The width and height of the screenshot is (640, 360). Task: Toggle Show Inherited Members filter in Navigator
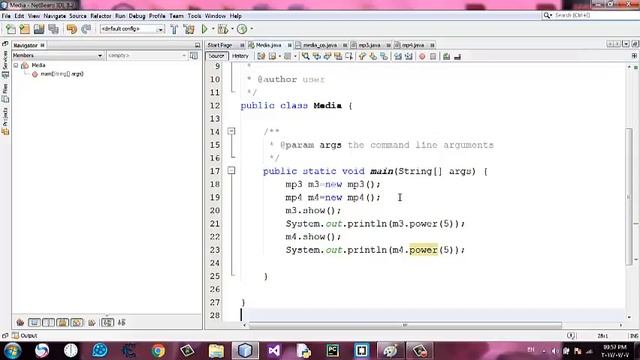point(20,323)
